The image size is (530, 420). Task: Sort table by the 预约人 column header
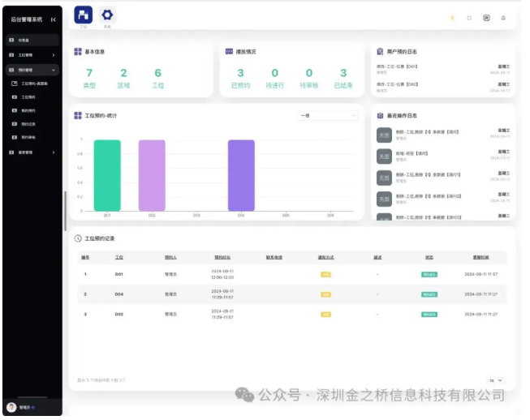pyautogui.click(x=170, y=258)
